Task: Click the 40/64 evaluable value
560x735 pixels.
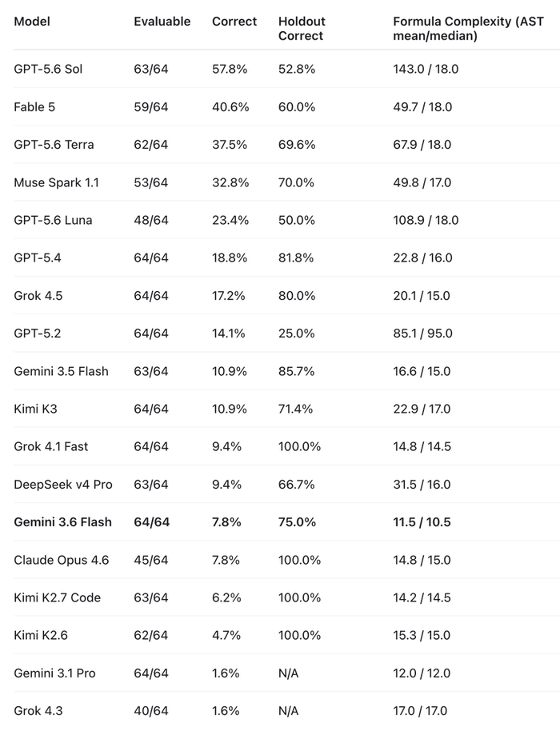Action: (151, 711)
